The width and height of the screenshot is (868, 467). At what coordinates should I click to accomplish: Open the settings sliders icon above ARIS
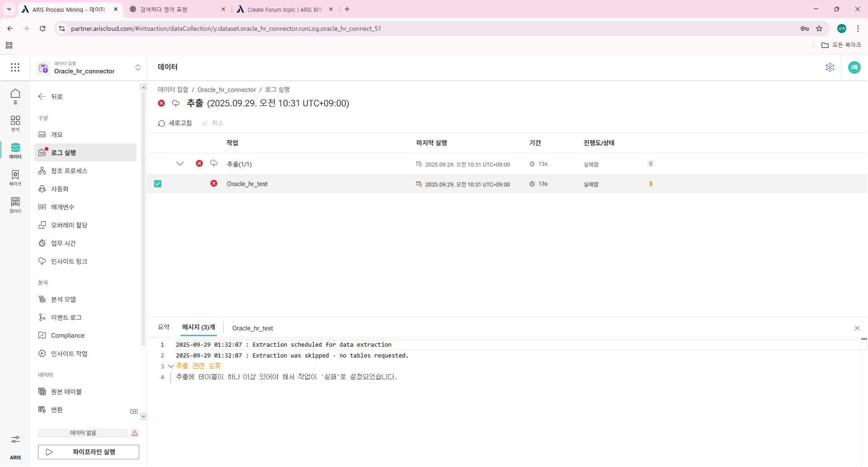pos(15,439)
